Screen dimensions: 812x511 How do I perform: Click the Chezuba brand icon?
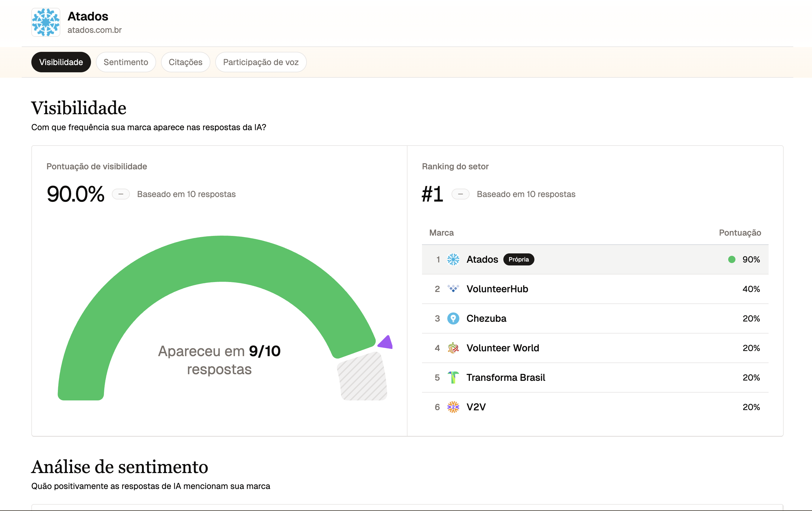(x=453, y=318)
